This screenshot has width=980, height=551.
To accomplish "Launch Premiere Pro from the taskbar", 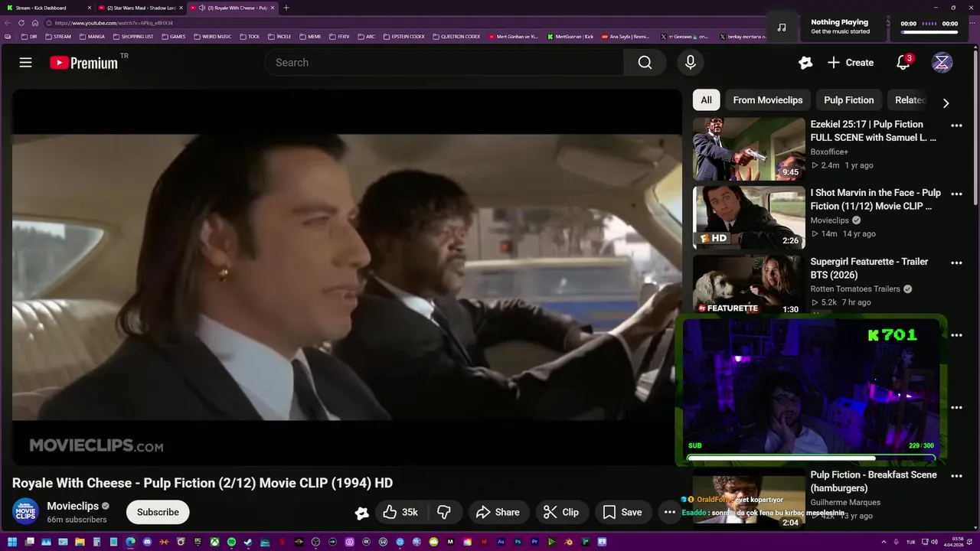I will [534, 542].
